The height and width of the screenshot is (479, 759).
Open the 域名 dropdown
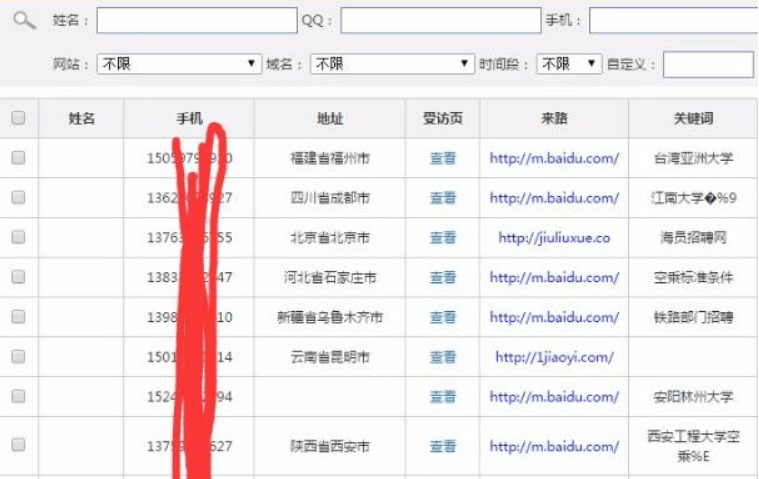(x=392, y=64)
